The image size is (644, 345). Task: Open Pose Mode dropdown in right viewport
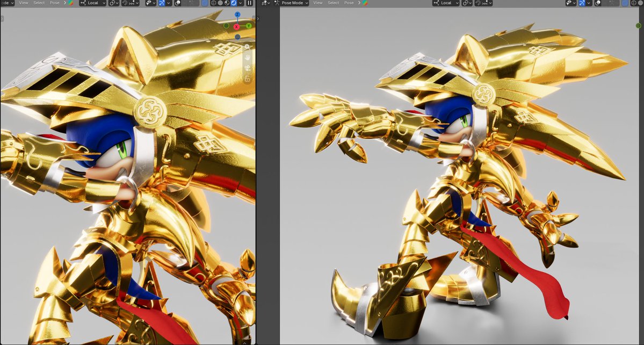pos(291,3)
